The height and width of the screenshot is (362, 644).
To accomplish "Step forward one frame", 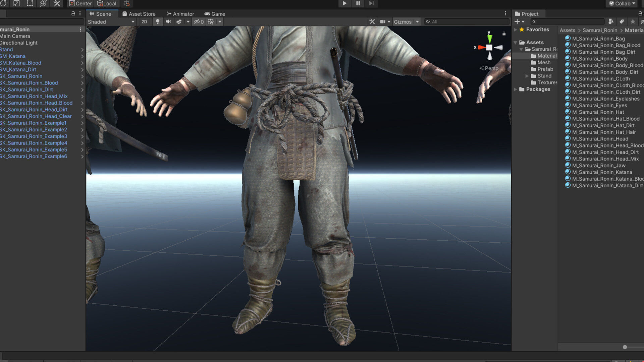I will [x=371, y=3].
